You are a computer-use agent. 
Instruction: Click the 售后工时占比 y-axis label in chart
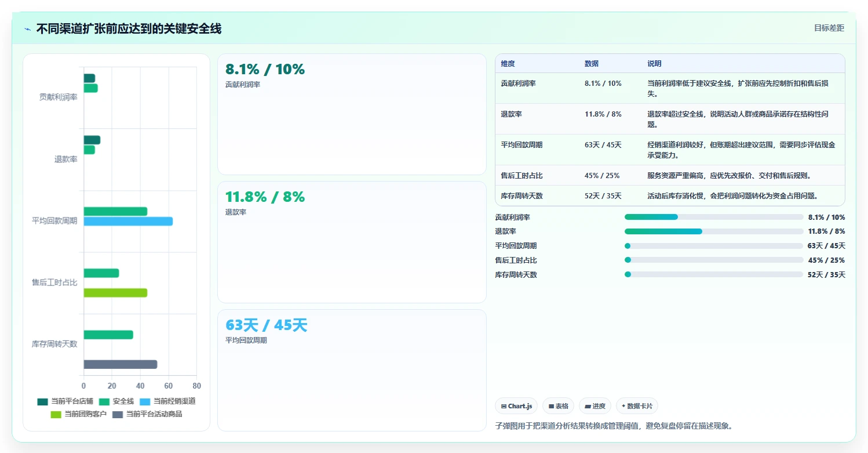tap(54, 282)
